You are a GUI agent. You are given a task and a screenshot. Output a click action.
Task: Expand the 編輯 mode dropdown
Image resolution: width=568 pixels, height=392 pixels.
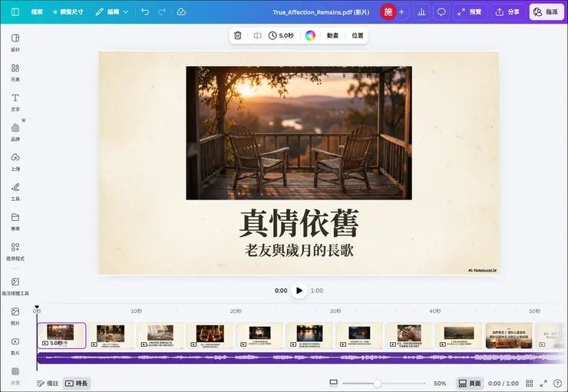point(111,12)
